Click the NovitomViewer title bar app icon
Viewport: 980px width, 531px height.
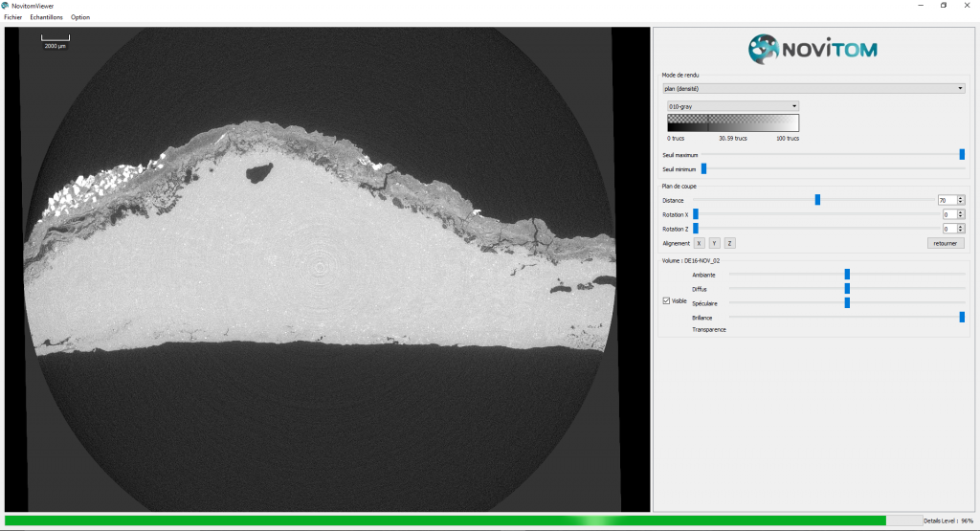click(x=7, y=6)
